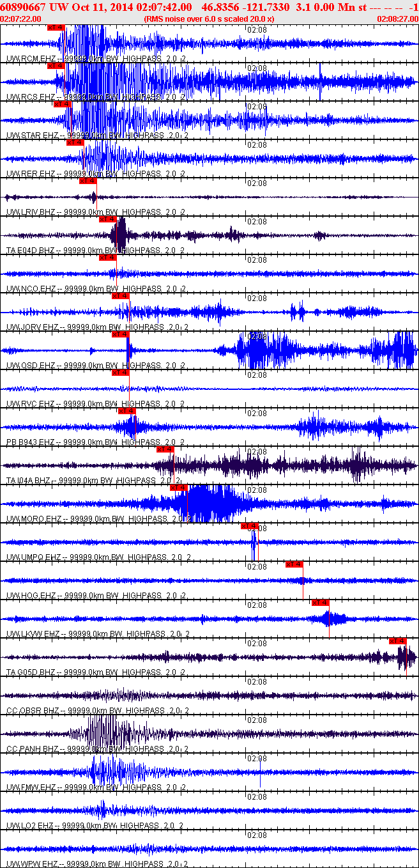
Task: Select the pick marker on UW.UMPQ trace
Action: [249, 526]
